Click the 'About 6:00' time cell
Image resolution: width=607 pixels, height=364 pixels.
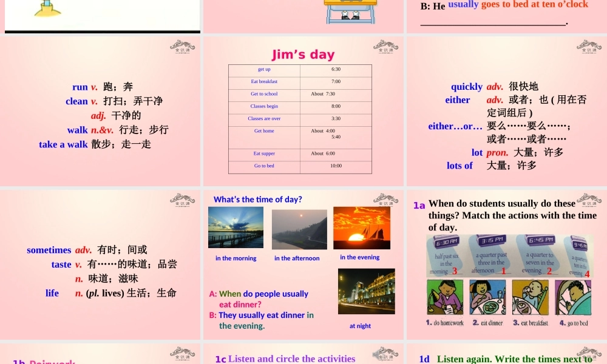pos(336,155)
